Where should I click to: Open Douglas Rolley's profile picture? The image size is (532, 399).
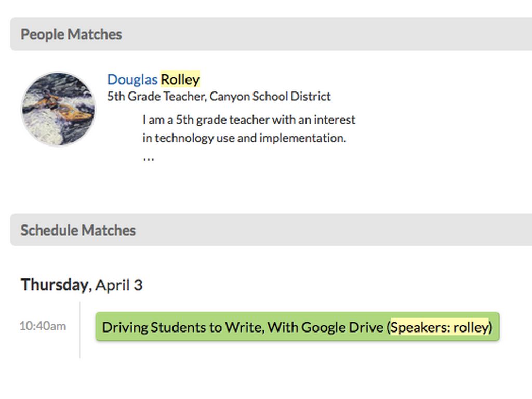58,109
